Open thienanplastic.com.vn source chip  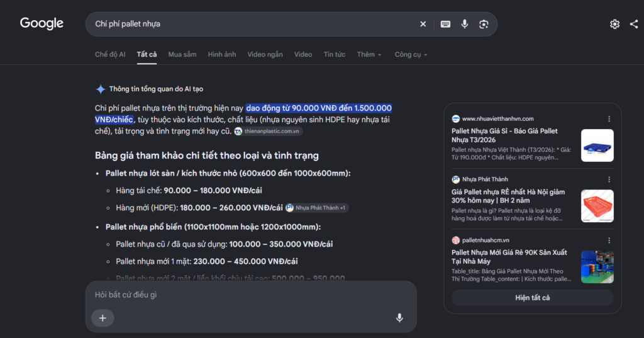tap(268, 131)
